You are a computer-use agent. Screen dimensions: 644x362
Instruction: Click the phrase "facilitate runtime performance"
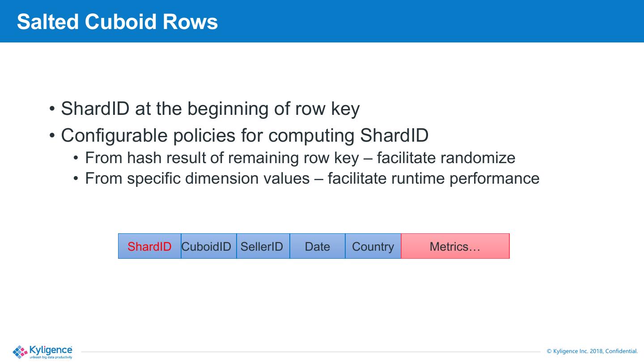[433, 178]
